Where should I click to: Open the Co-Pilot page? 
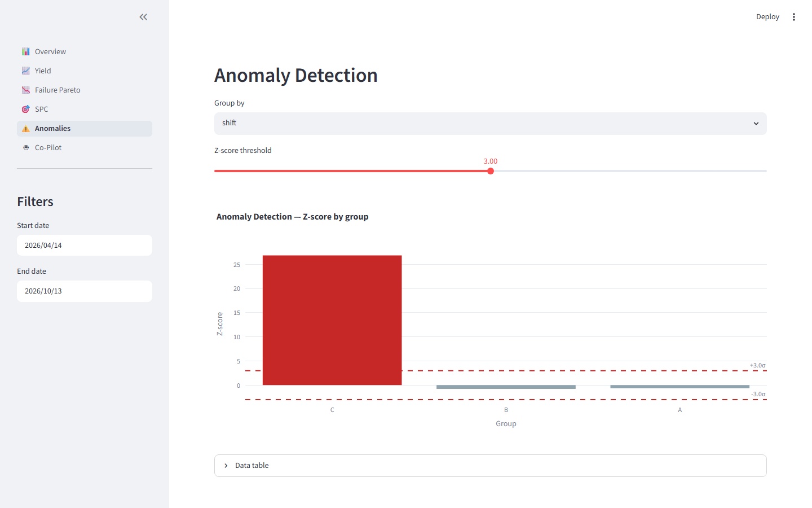click(x=85, y=147)
